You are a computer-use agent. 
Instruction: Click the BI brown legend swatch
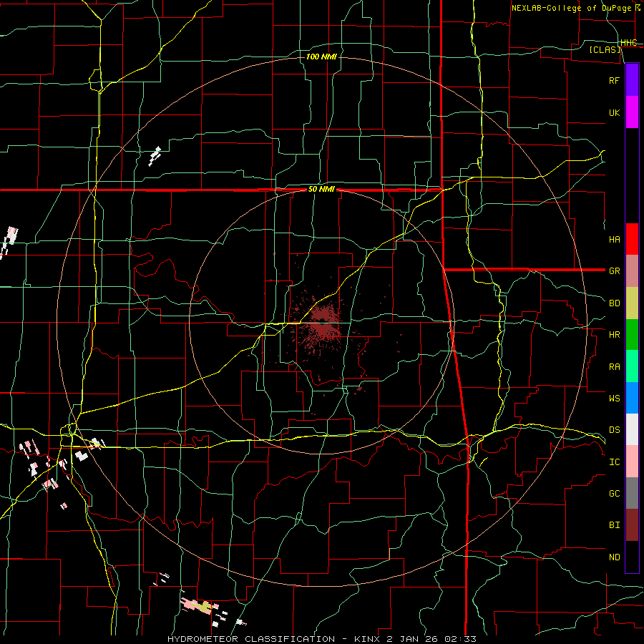pos(632,525)
